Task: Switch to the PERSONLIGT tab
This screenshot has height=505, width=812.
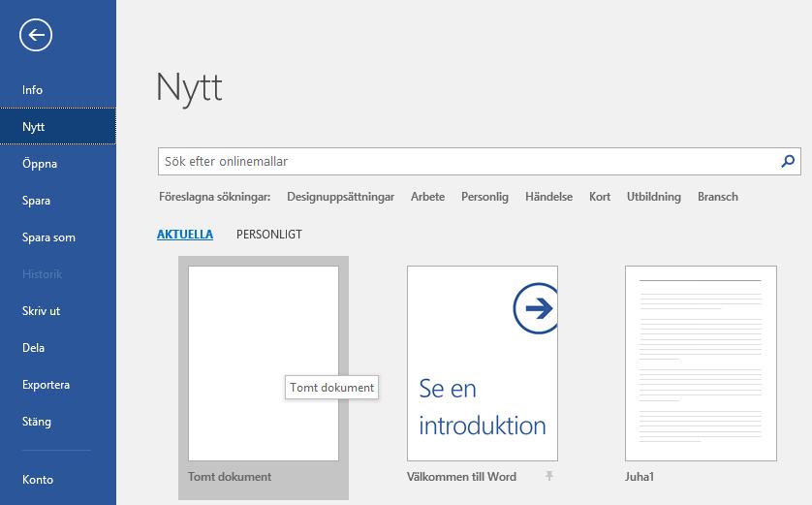Action: (x=268, y=235)
